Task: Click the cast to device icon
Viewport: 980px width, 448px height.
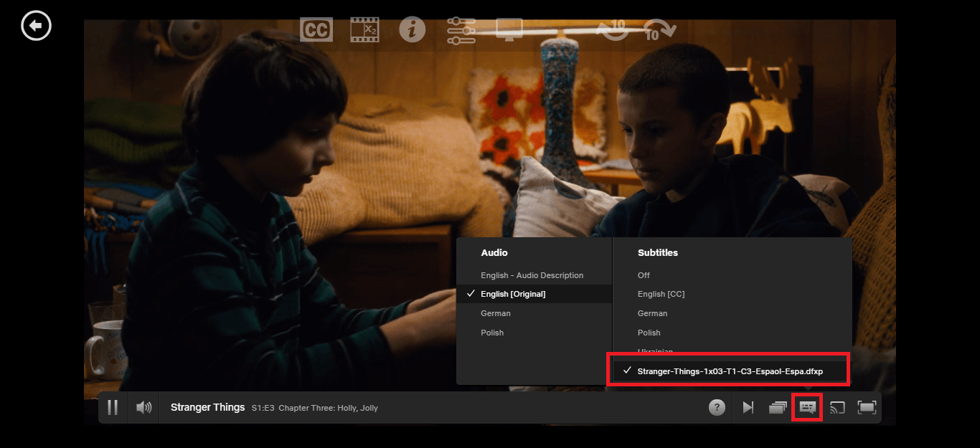Action: click(837, 407)
